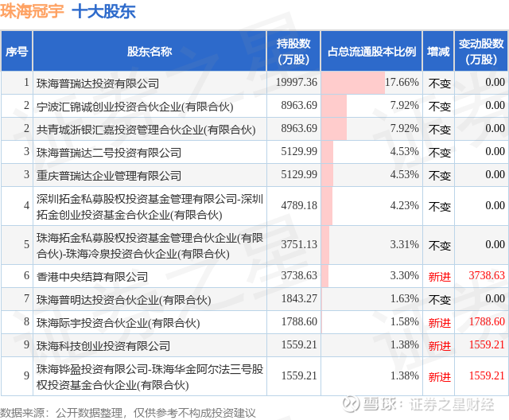Click the 3.31% percentage value
The height and width of the screenshot is (420, 509).
[405, 244]
